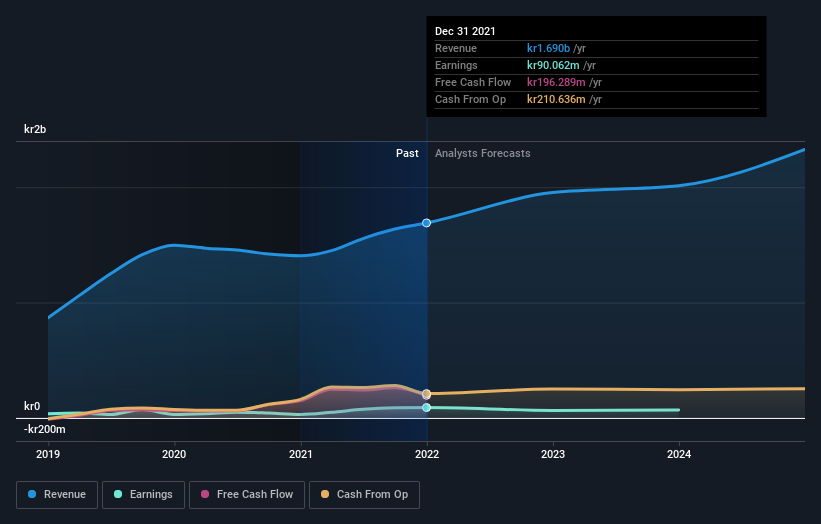821x524 pixels.
Task: Click the Free Cash Flow label in tooltip
Action: (473, 82)
